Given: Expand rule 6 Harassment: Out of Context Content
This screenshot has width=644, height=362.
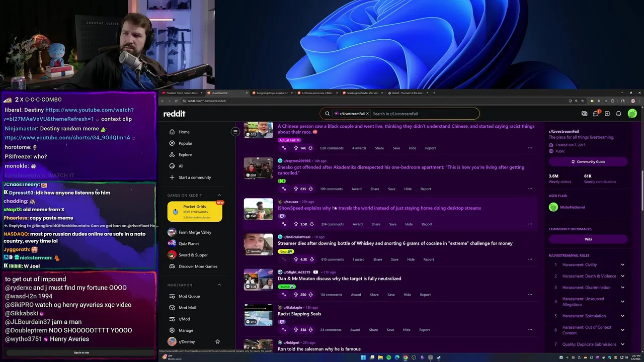Looking at the screenshot, I should pyautogui.click(x=622, y=330).
